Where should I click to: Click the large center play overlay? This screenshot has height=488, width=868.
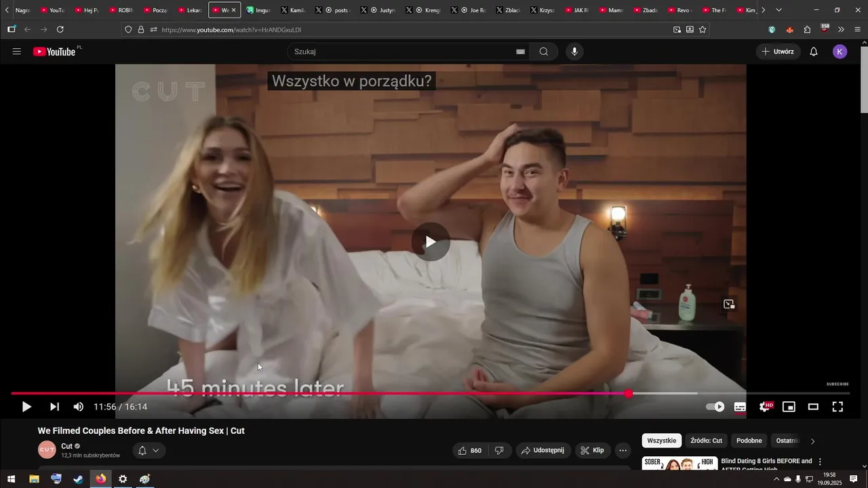pyautogui.click(x=431, y=242)
